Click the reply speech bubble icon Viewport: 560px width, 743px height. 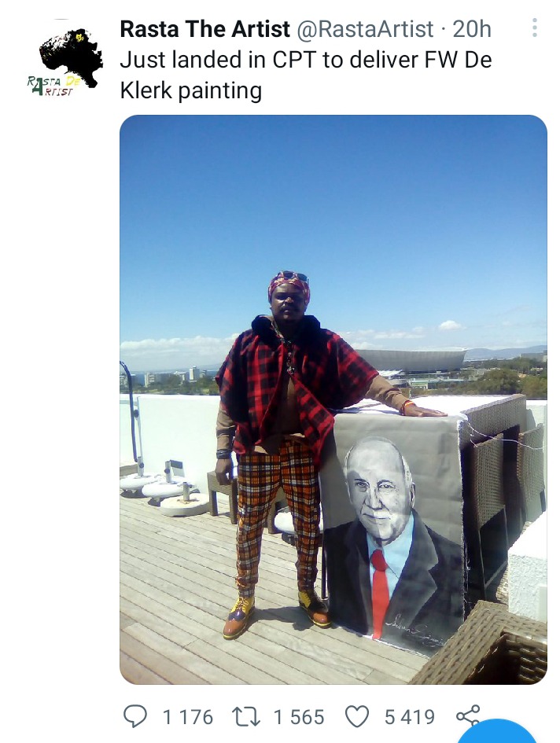click(x=135, y=716)
